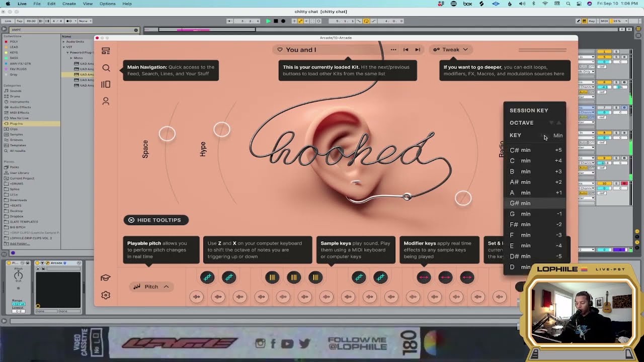Image resolution: width=644 pixels, height=362 pixels.
Task: Click the Tap tempo button
Action: click(20, 21)
